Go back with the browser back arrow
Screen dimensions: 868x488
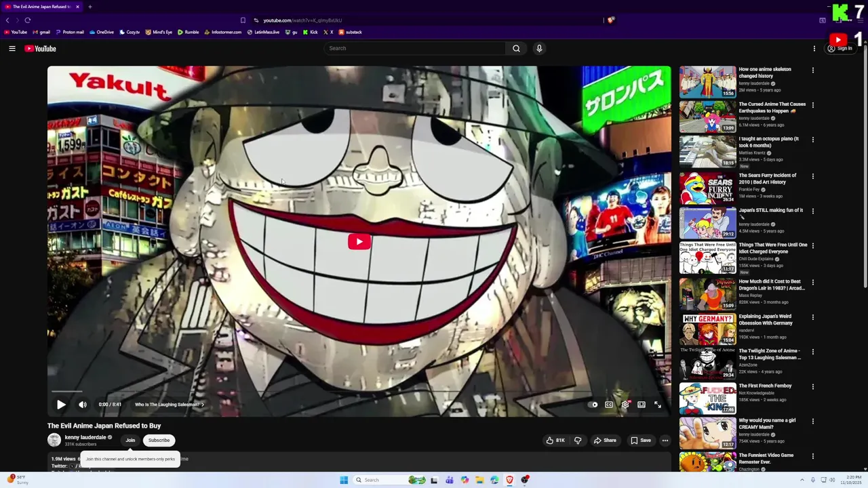pos(7,20)
